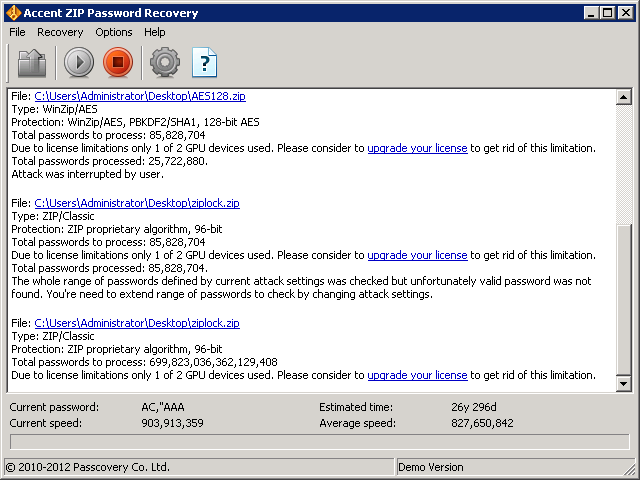This screenshot has height=480, width=642.
Task: Click the Open file toolbar icon
Action: (x=32, y=63)
